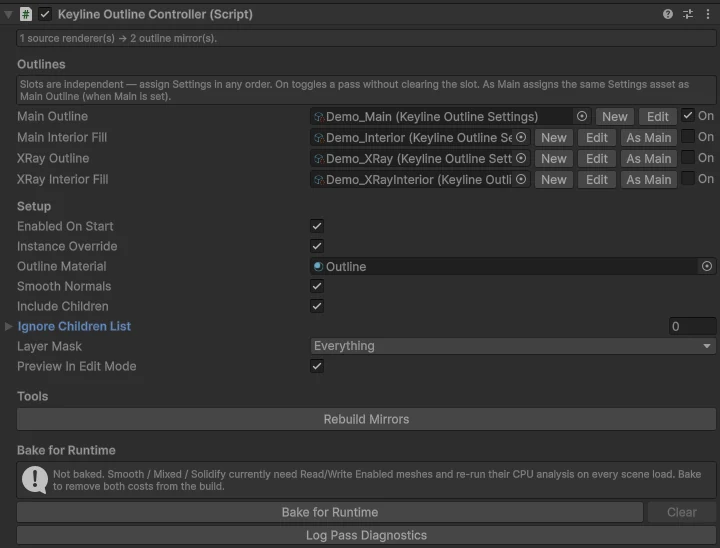Viewport: 720px width, 548px height.
Task: Click the Demo_Main asset icon
Action: click(x=319, y=117)
